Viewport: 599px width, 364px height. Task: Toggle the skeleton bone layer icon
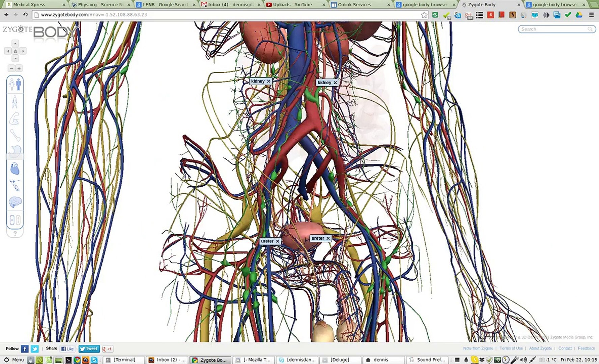[15, 135]
